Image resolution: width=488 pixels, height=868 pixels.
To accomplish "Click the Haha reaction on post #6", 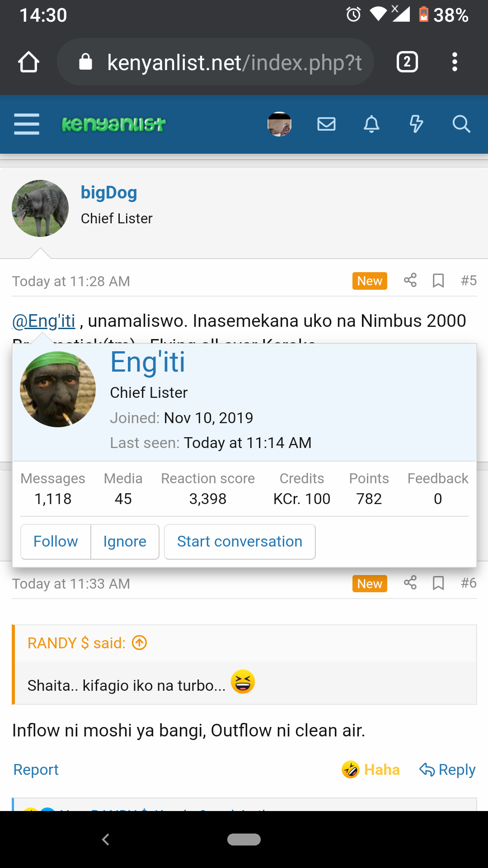I will tap(371, 769).
